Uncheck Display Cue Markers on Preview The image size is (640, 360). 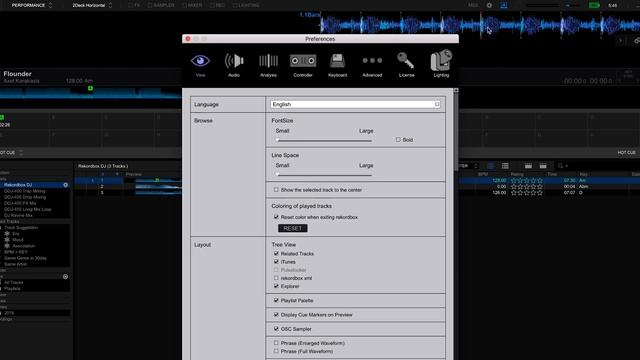[276, 315]
